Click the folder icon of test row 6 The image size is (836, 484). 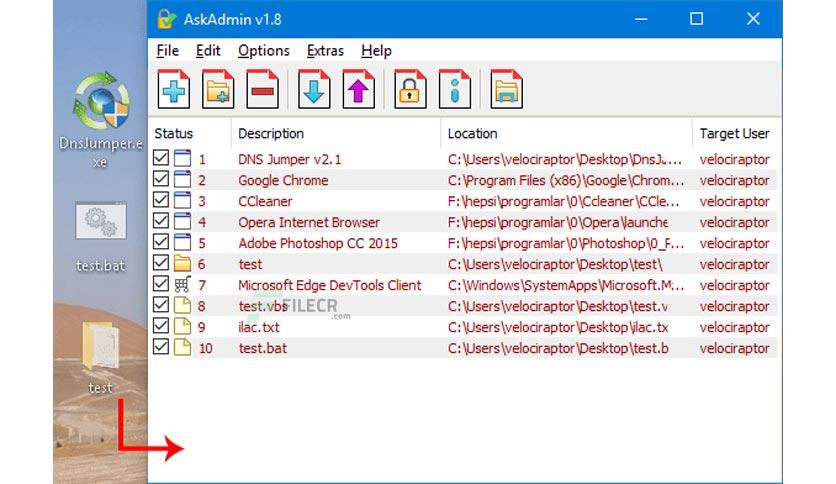pos(182,264)
